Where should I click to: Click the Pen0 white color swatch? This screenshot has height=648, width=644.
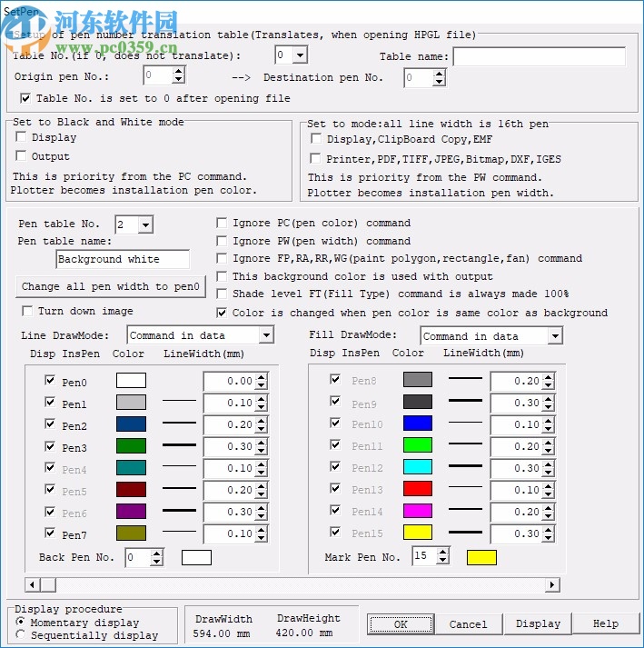[x=131, y=380]
